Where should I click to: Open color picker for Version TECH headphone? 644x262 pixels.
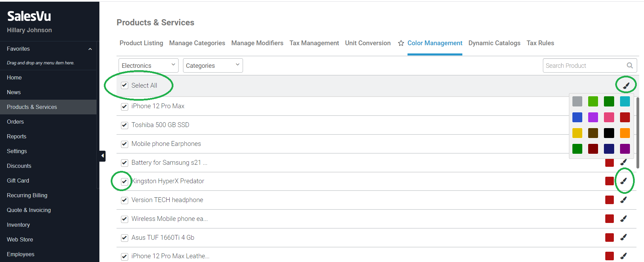(623, 200)
